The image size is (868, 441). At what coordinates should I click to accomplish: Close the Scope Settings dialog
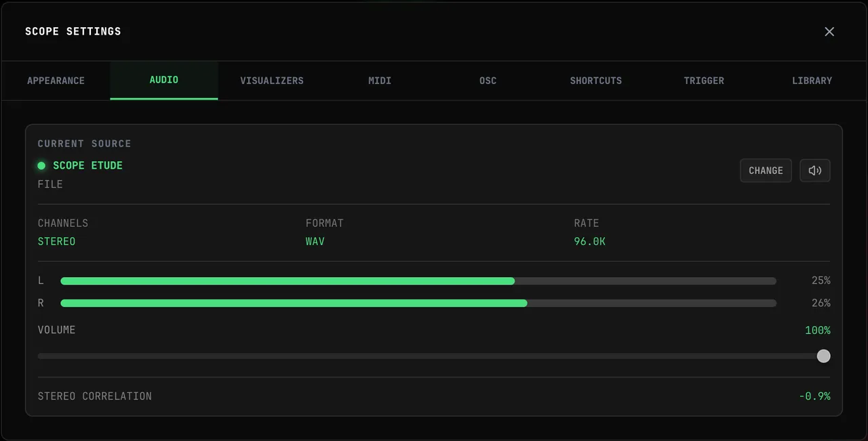click(x=829, y=32)
